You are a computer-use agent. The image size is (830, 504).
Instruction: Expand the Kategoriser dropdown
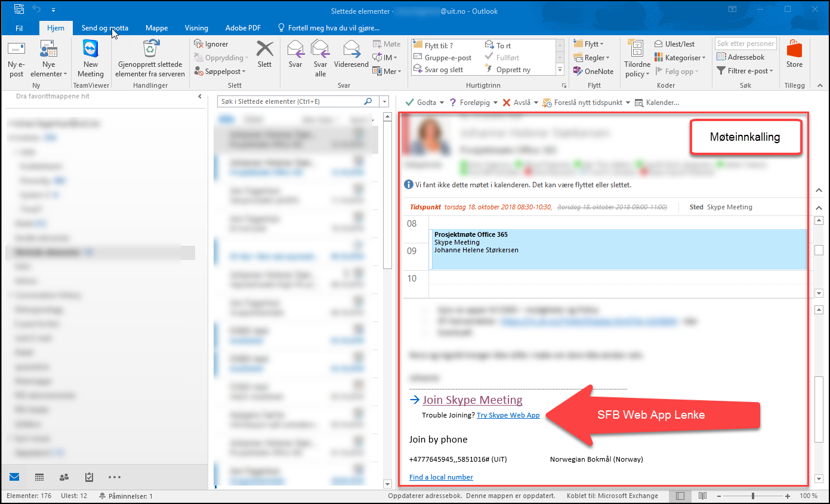[x=680, y=58]
